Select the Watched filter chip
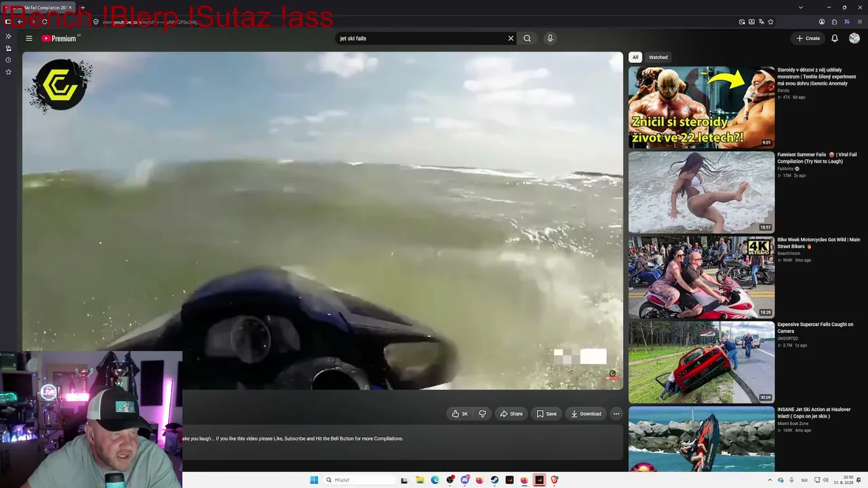 [x=658, y=58]
